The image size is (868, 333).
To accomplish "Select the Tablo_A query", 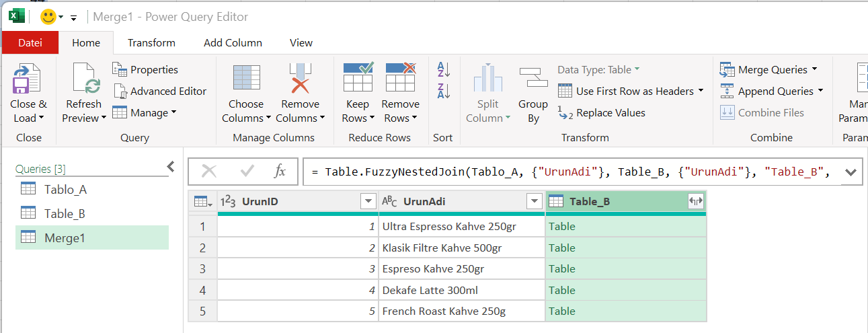I will (65, 189).
